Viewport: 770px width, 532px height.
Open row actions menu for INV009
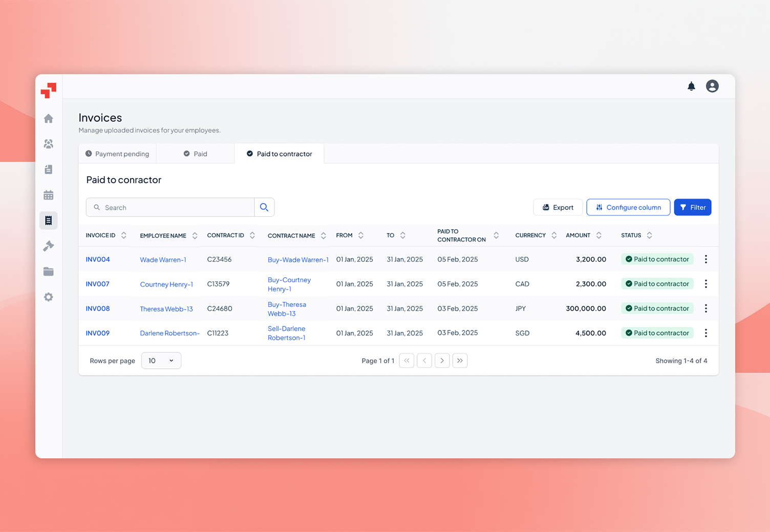click(706, 333)
